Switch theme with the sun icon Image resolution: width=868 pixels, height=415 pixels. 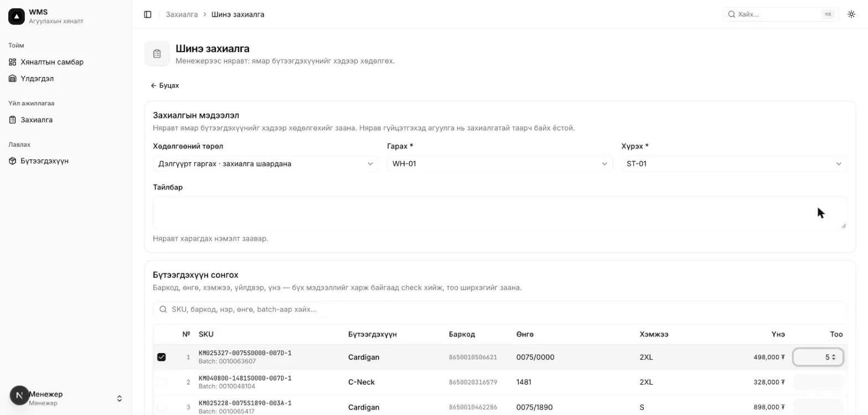(851, 14)
